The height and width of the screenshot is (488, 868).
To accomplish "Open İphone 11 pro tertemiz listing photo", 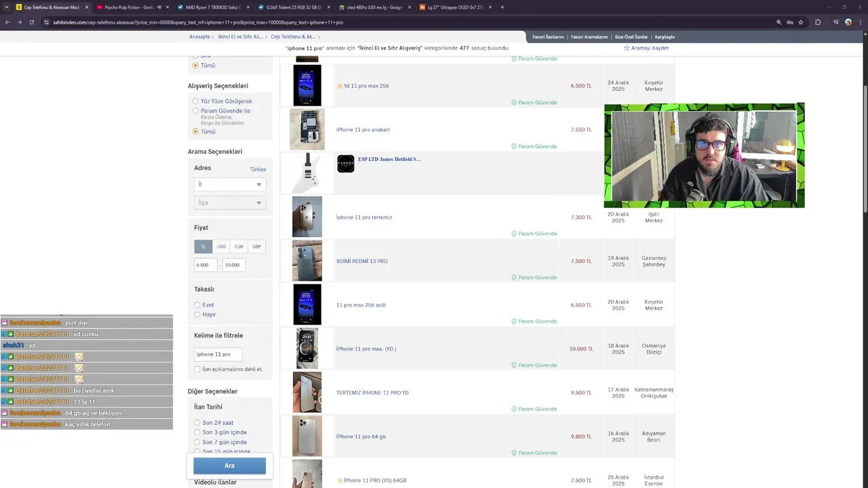I will pyautogui.click(x=307, y=217).
